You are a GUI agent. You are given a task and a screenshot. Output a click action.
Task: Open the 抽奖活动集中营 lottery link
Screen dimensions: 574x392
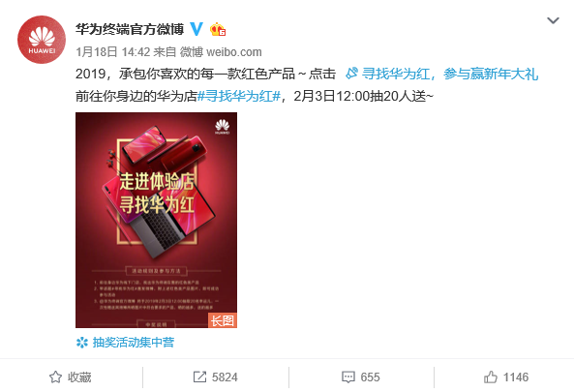pyautogui.click(x=134, y=343)
